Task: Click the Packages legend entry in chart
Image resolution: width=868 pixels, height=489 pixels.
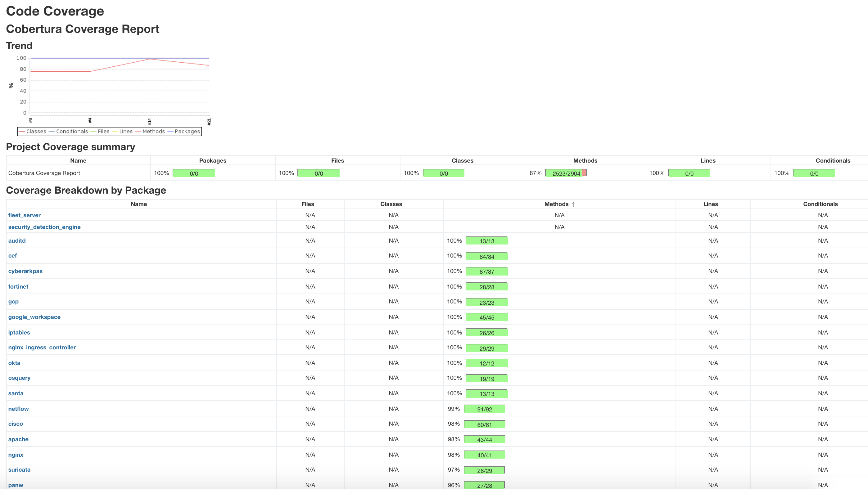Action: click(187, 131)
